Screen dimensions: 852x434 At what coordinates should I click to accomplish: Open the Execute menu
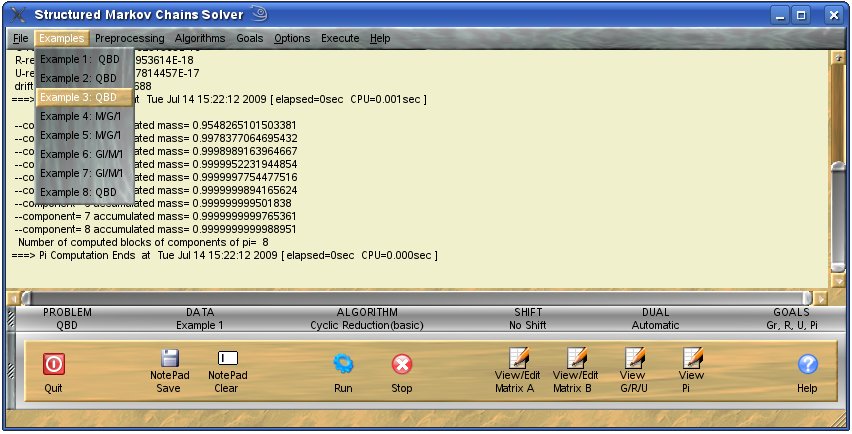coord(340,38)
